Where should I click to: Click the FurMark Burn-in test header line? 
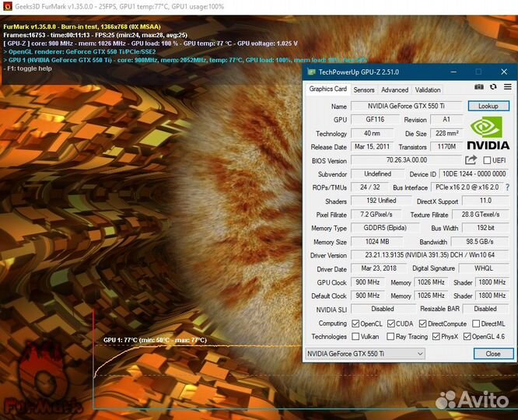click(82, 26)
